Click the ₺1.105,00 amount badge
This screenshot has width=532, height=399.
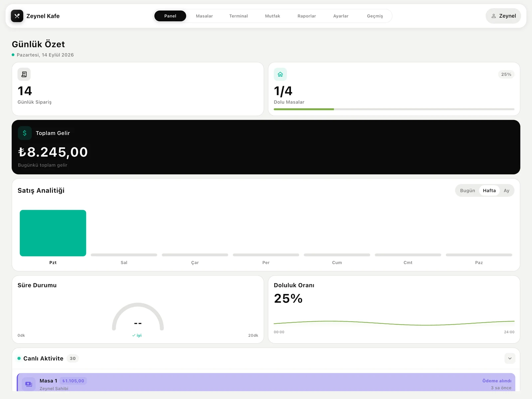[73, 381]
